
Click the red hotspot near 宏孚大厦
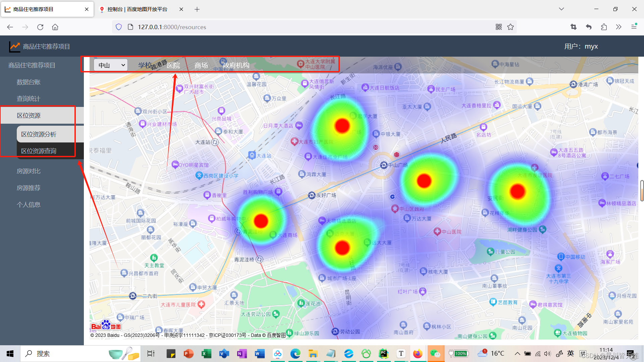[x=342, y=126]
